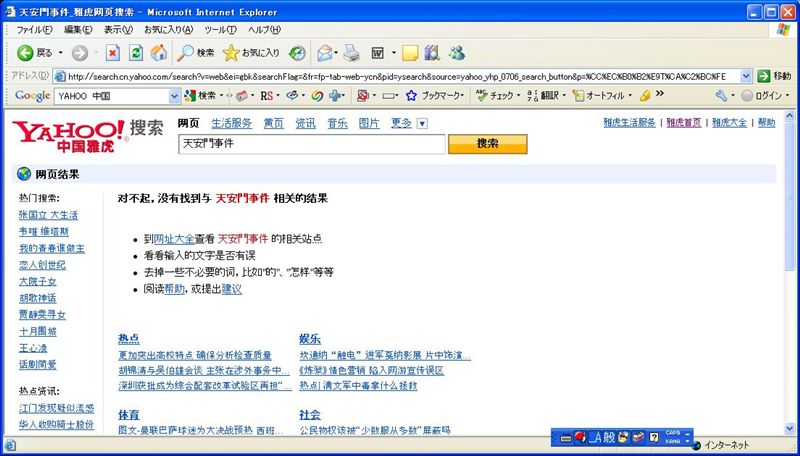
Task: Click the IME input mode A般 indicator
Action: (602, 437)
